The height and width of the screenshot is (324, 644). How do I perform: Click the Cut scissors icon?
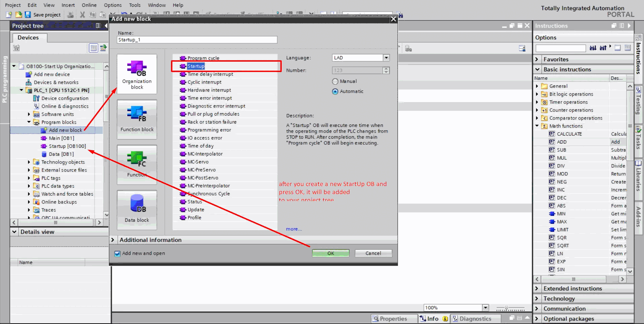82,14
